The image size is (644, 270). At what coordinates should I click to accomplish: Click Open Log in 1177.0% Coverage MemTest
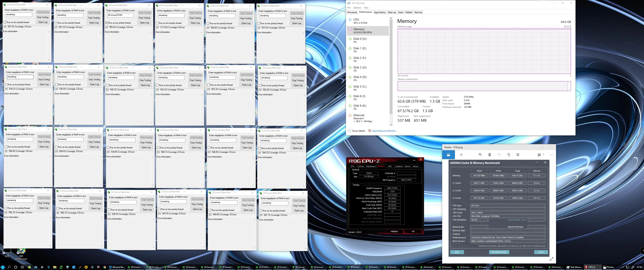pyautogui.click(x=195, y=23)
